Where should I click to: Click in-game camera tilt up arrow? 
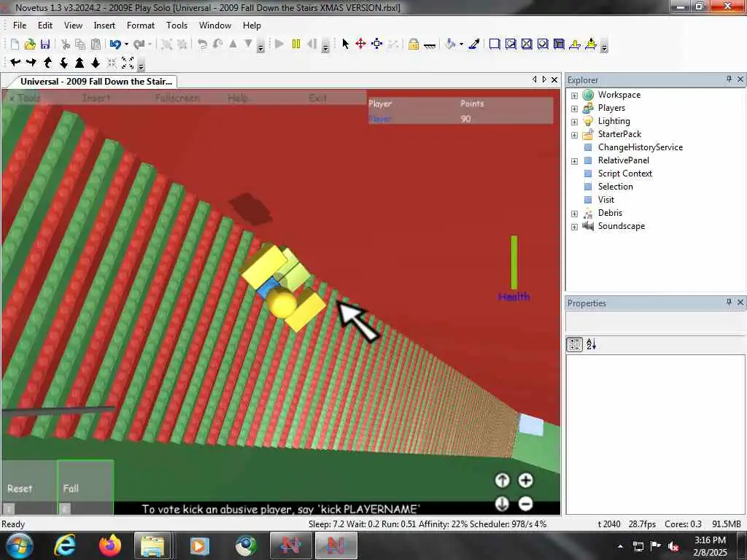(502, 481)
